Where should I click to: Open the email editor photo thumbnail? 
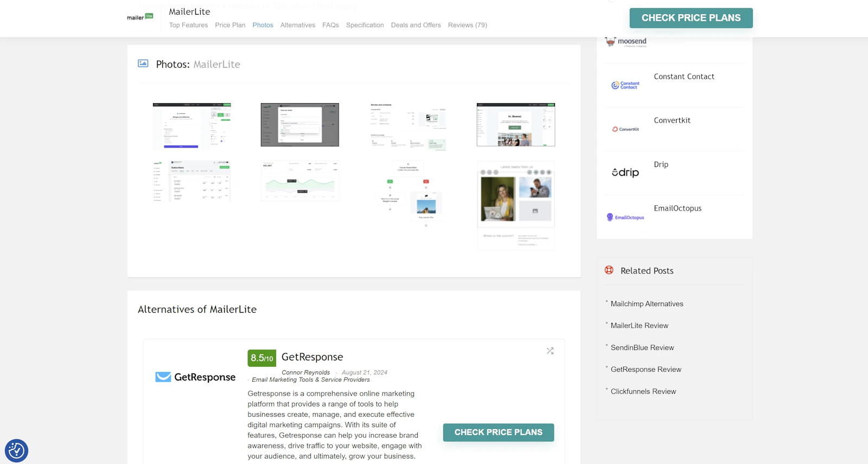click(x=516, y=125)
